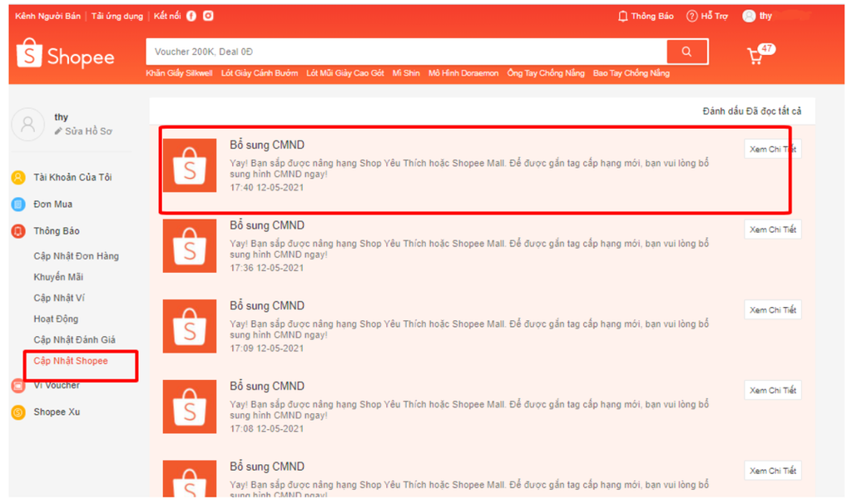
Task: Click the Instagram icon in top bar
Action: pyautogui.click(x=208, y=16)
